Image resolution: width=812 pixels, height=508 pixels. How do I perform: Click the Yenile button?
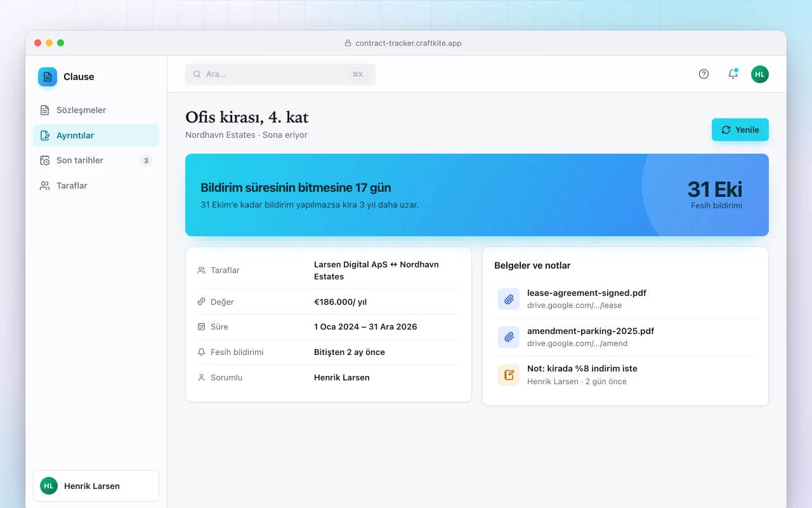click(x=740, y=130)
